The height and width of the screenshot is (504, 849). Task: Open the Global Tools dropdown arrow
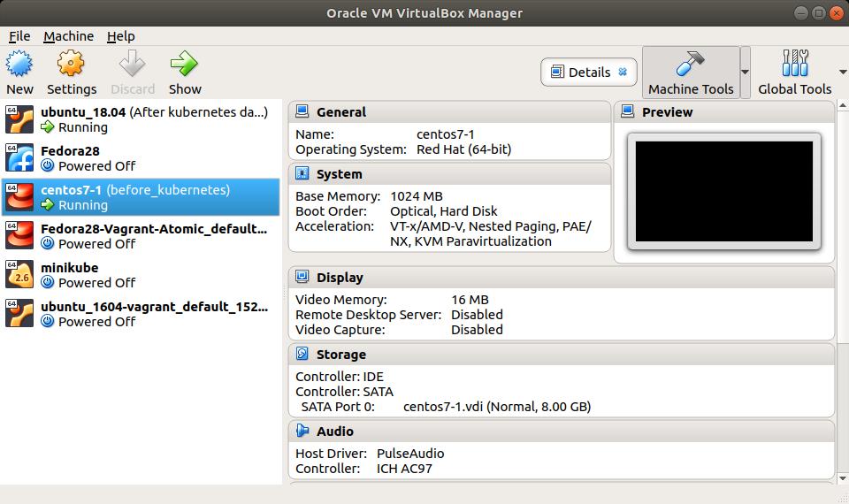(843, 72)
